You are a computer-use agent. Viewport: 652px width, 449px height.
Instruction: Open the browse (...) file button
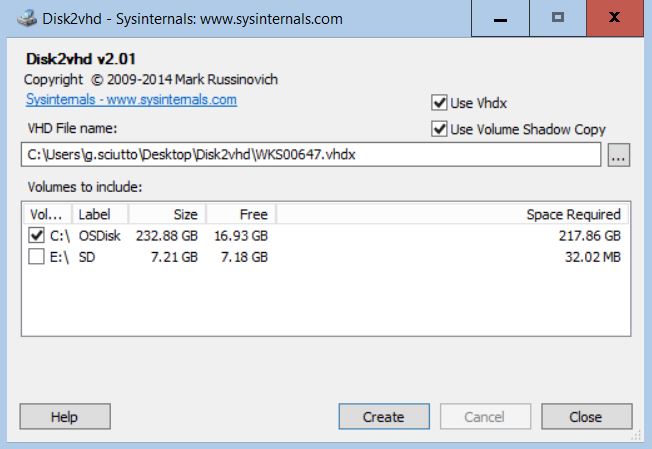pos(619,155)
